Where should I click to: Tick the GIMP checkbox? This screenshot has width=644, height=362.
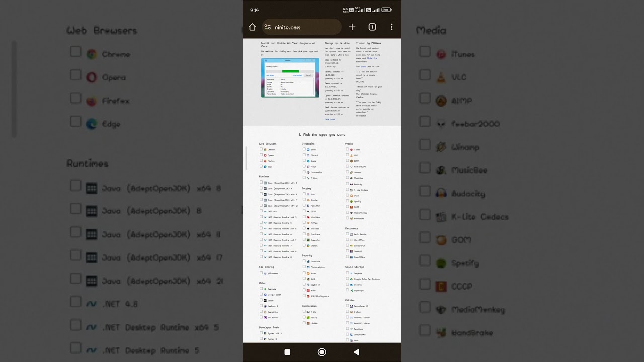(304, 211)
